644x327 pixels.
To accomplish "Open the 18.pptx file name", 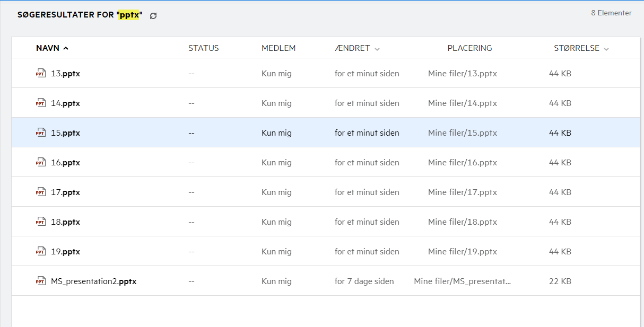I will click(65, 222).
